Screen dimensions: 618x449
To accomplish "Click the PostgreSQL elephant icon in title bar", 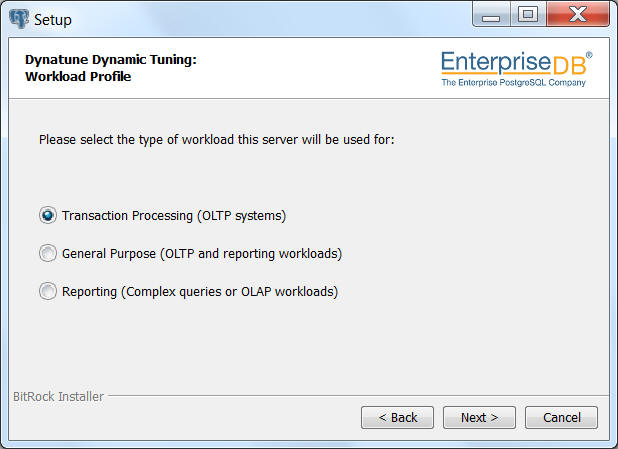I will [x=19, y=19].
